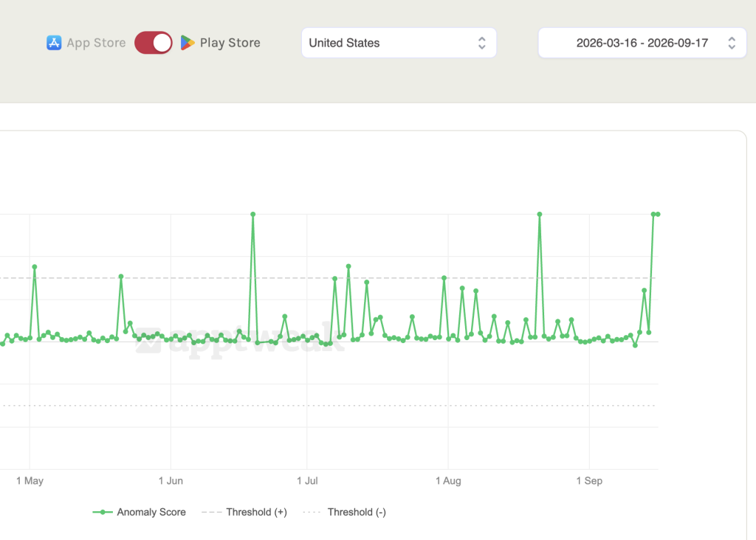This screenshot has width=756, height=540.
Task: Click the 1 Aug axis label
Action: [448, 481]
